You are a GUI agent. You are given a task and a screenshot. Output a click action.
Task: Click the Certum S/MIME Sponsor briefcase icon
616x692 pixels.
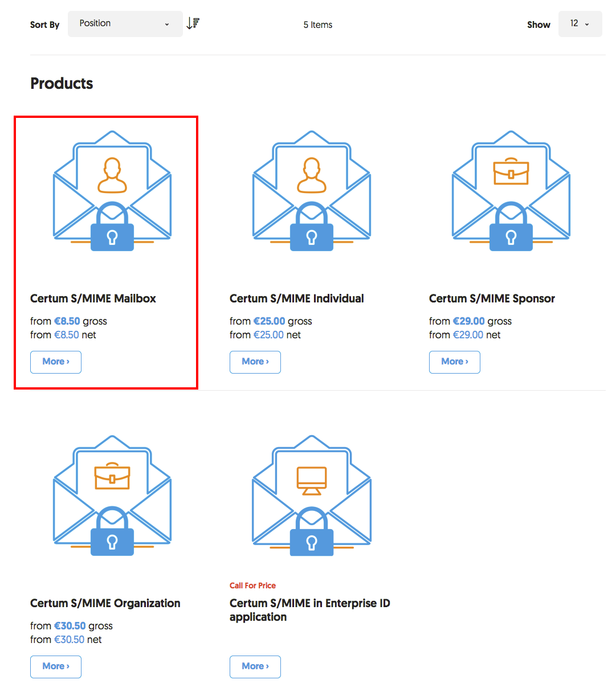coord(511,172)
